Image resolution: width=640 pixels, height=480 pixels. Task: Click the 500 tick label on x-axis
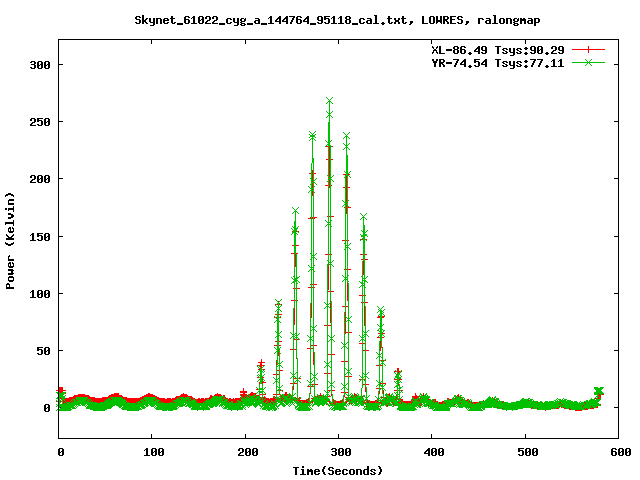[x=526, y=452]
